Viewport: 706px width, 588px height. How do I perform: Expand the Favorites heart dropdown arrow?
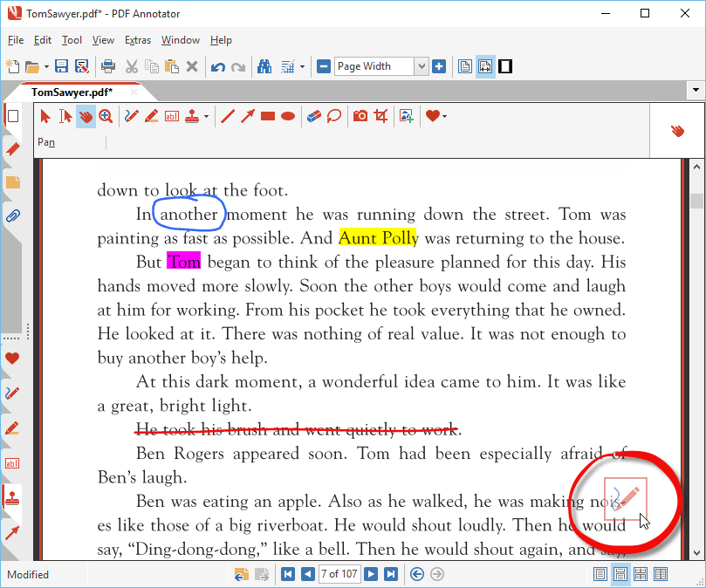point(444,117)
